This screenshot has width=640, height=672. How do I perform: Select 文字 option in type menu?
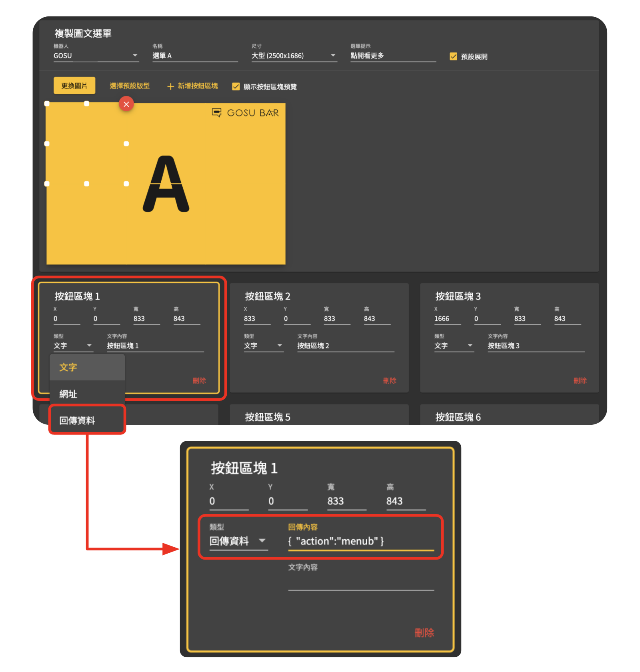click(87, 367)
